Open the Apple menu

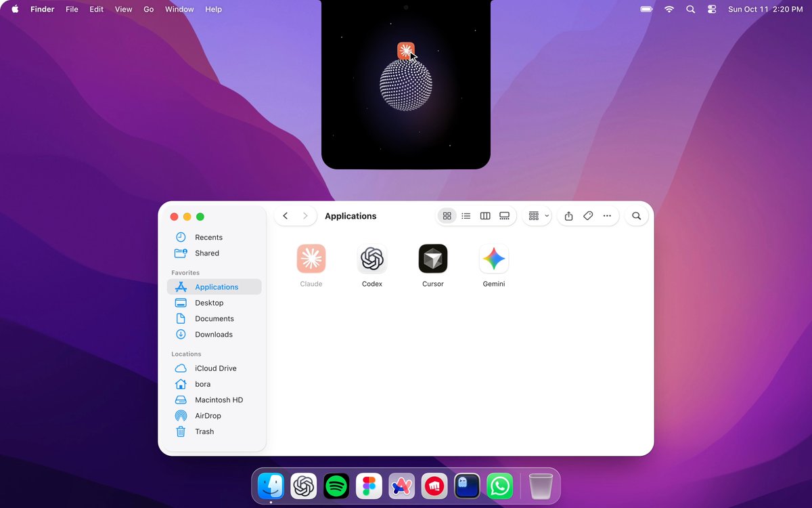click(x=15, y=9)
